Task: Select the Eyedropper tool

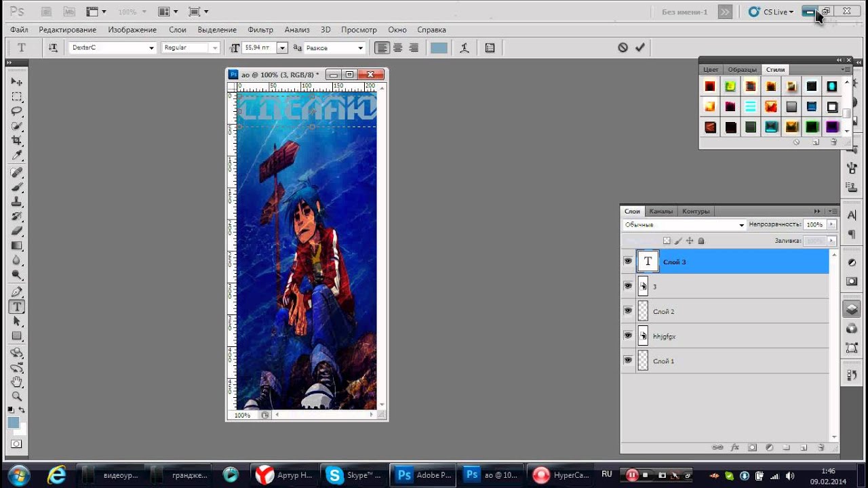Action: click(x=17, y=156)
